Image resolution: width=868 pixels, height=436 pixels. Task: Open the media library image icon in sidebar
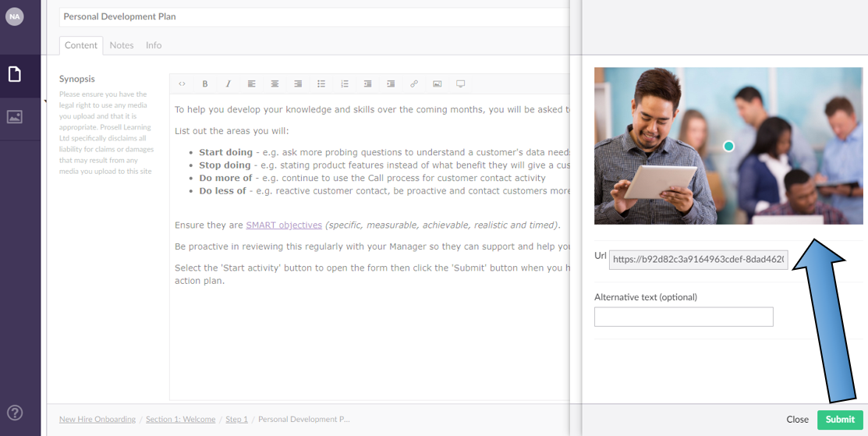click(x=14, y=117)
